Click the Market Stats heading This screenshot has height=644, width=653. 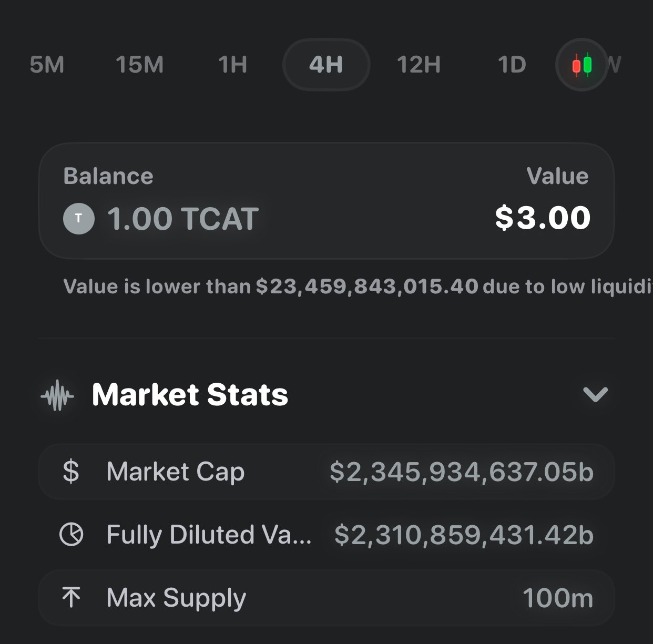190,395
